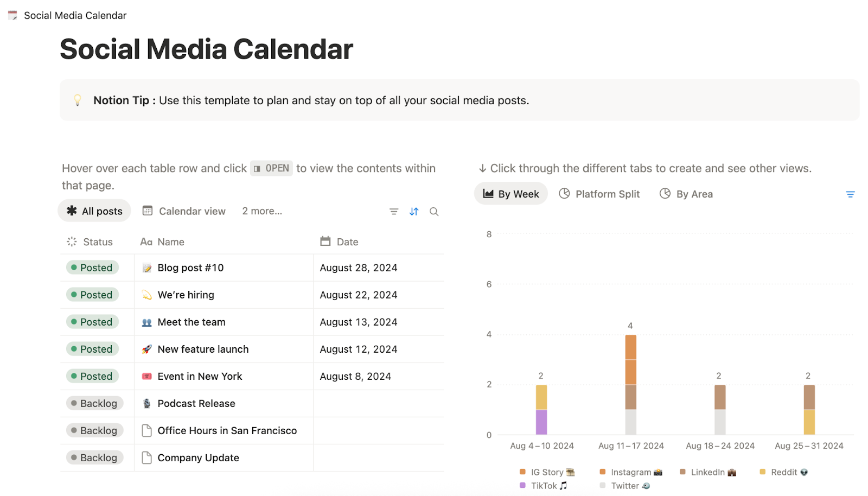Screen dimensions: 868x496
Task: Open the search icon next to the sort control
Action: tap(433, 211)
